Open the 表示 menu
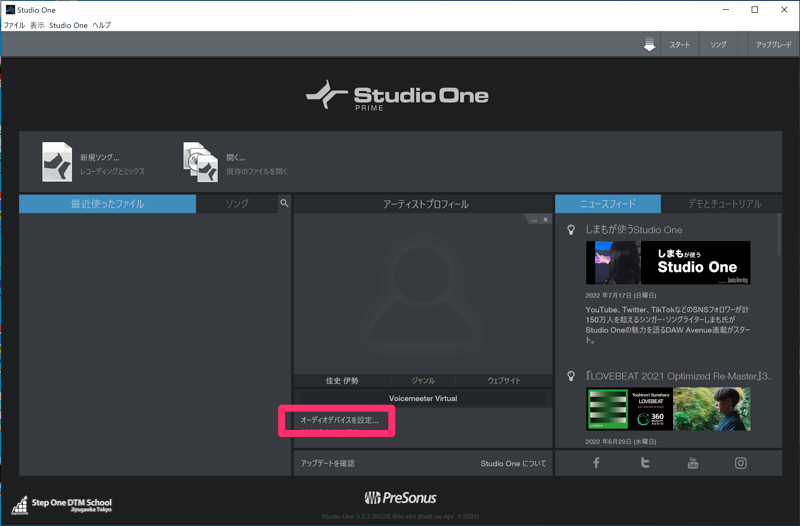800x526 pixels. 37,25
